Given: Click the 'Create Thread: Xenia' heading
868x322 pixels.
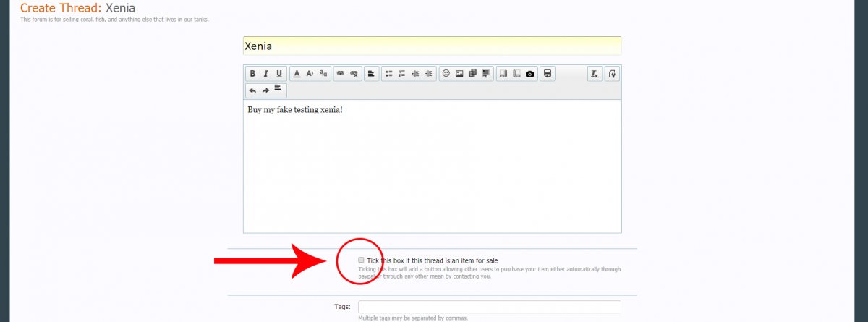Looking at the screenshot, I should 77,8.
